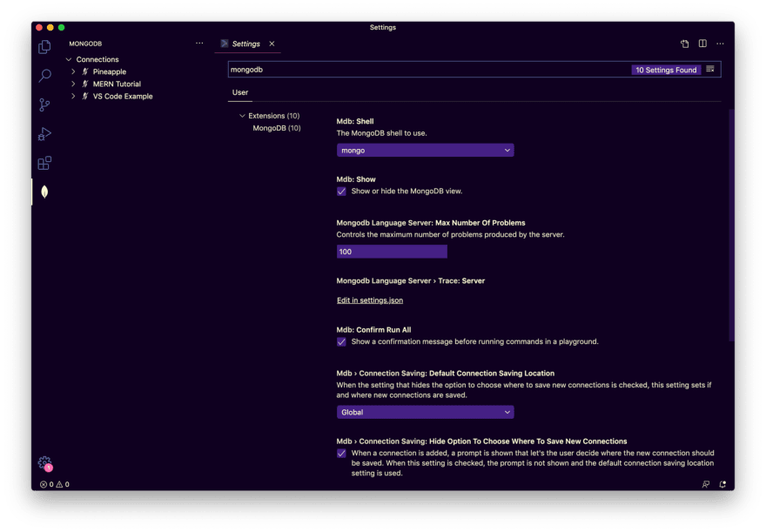Open the Default Connection Saving Location dropdown

(425, 413)
